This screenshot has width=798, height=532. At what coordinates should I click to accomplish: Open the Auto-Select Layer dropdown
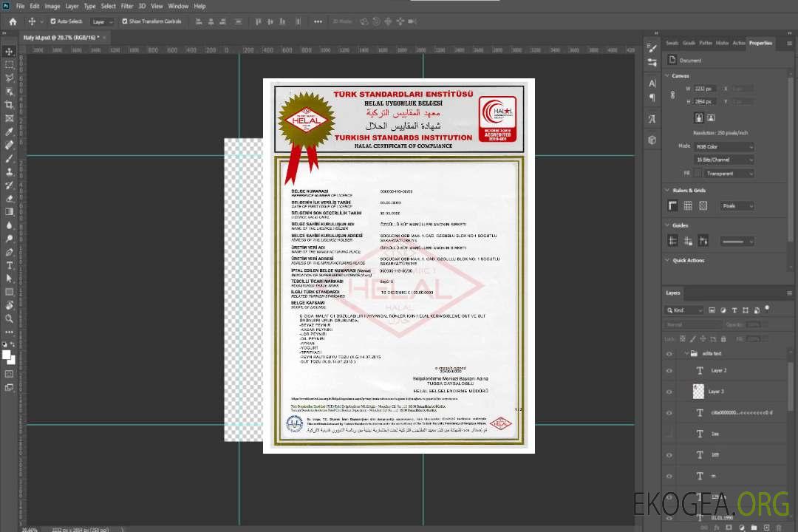[x=102, y=22]
